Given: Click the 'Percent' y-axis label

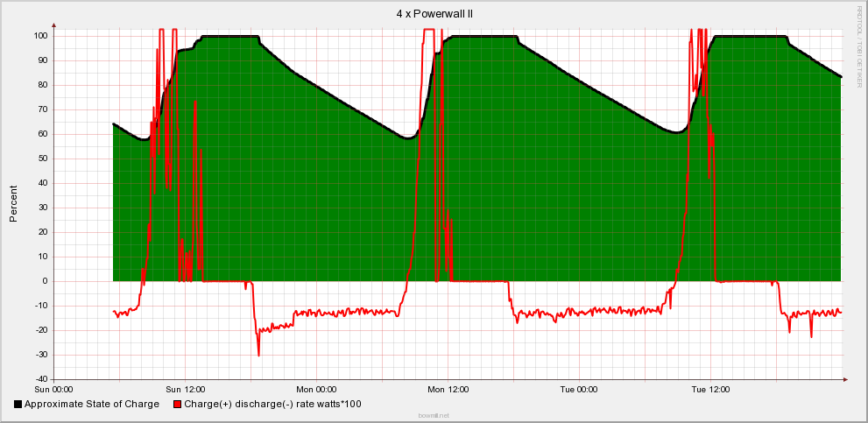Looking at the screenshot, I should 13,204.
